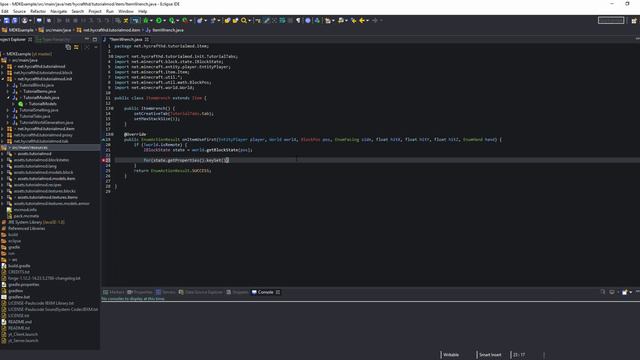Open the Back navigation history dropdown

[367, 20]
